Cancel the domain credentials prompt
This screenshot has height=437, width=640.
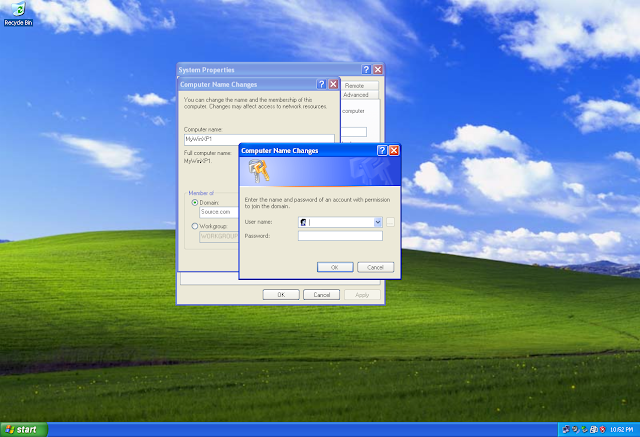(376, 267)
